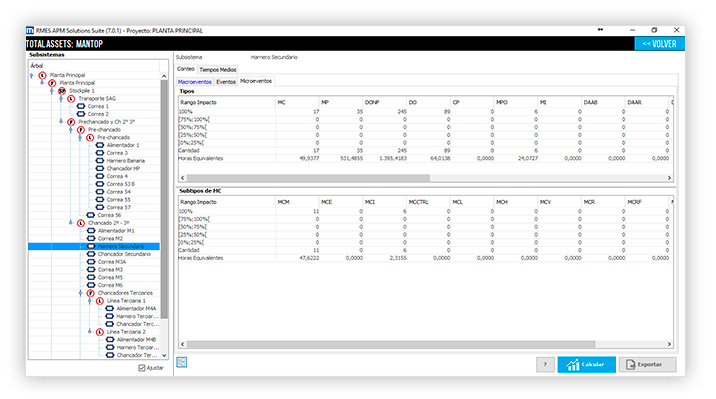Click the Correa 1 equipment icon
Image resolution: width=716 pixels, height=399 pixels.
coord(81,106)
